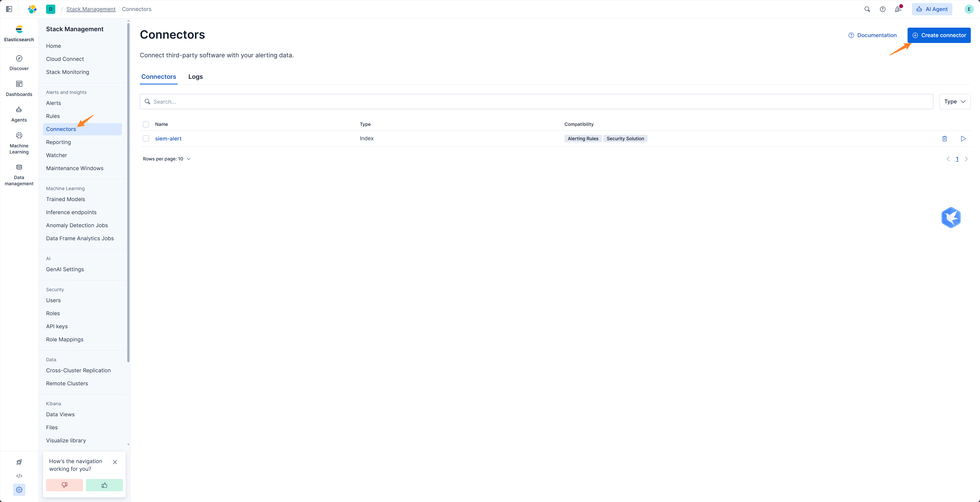Open Cross-Cluster Replication menu item
The height and width of the screenshot is (502, 980).
[x=78, y=370]
